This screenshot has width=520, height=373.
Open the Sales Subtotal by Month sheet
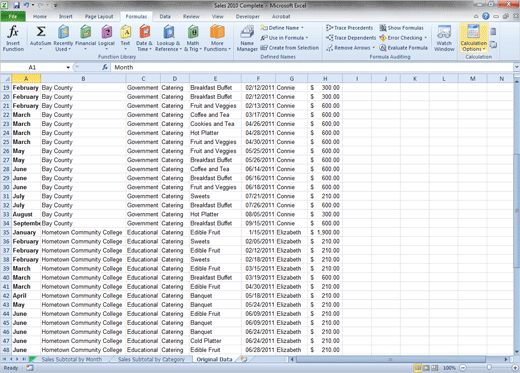72,359
